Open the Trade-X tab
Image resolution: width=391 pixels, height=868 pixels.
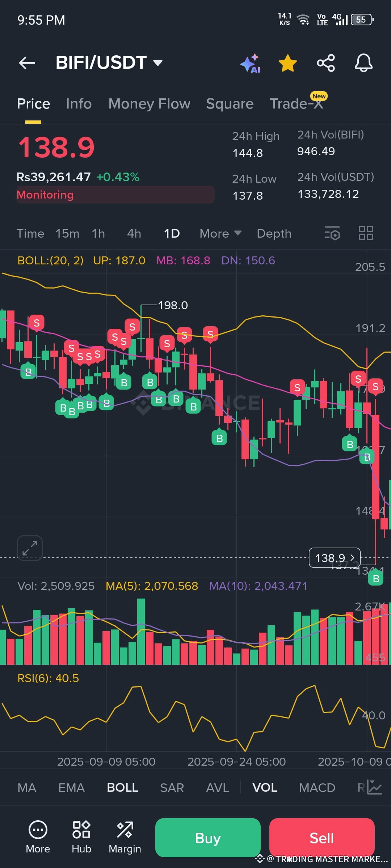click(x=297, y=104)
